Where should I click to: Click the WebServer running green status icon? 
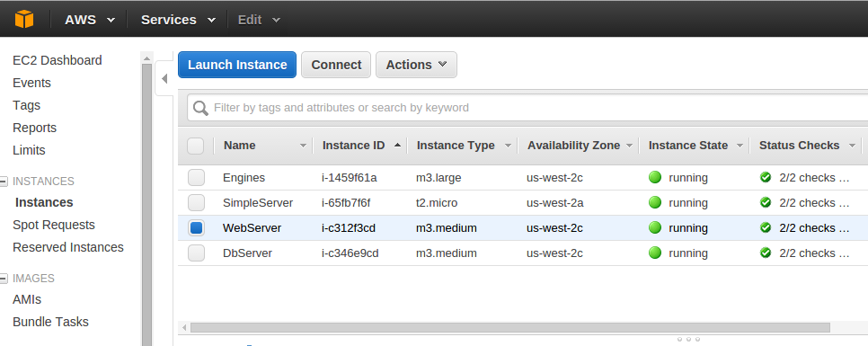[655, 227]
